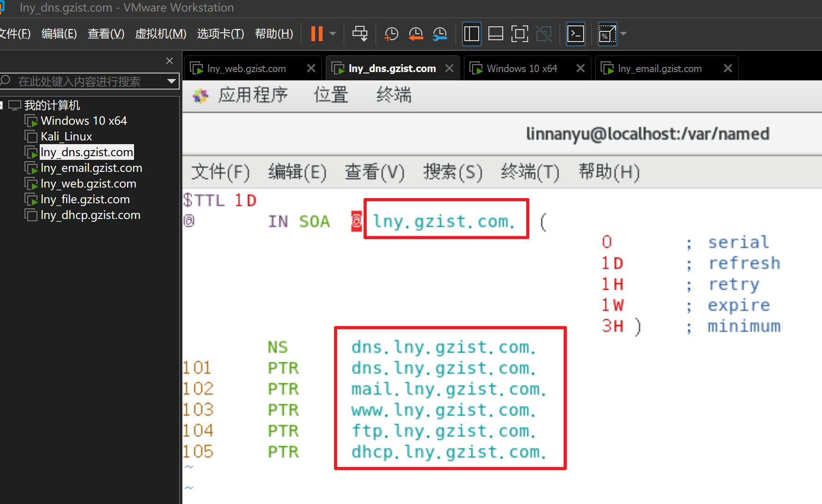
Task: Open terminal 查看(V) menu
Action: coord(375,172)
